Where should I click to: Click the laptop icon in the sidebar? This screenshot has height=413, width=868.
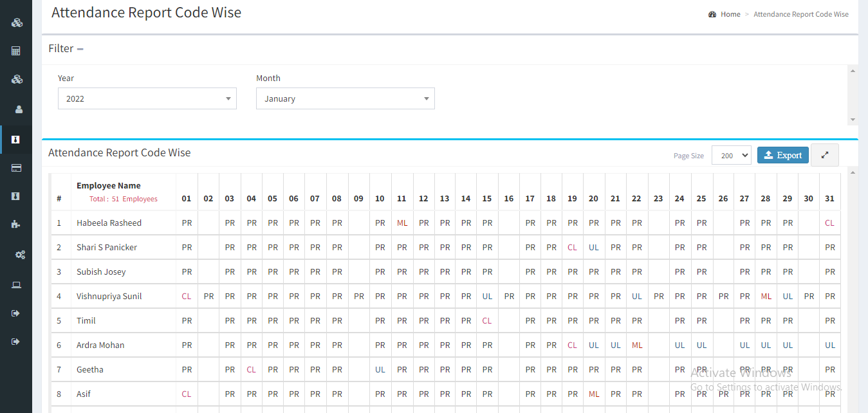(x=16, y=285)
